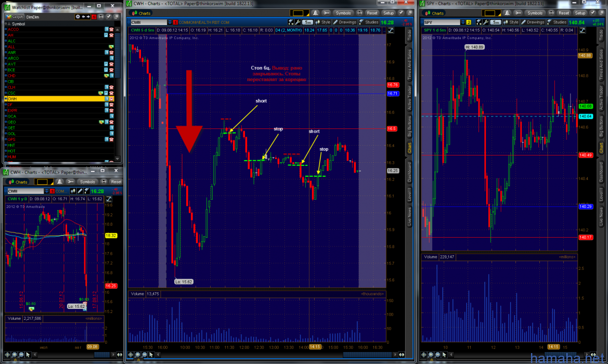
Task: Open Studies menu in CWH 5m chart
Action: point(369,22)
